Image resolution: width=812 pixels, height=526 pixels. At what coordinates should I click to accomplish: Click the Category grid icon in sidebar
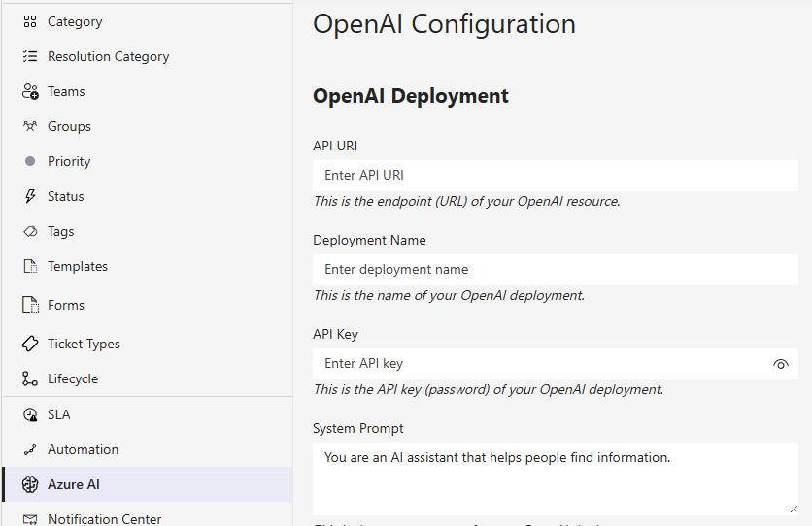30,21
